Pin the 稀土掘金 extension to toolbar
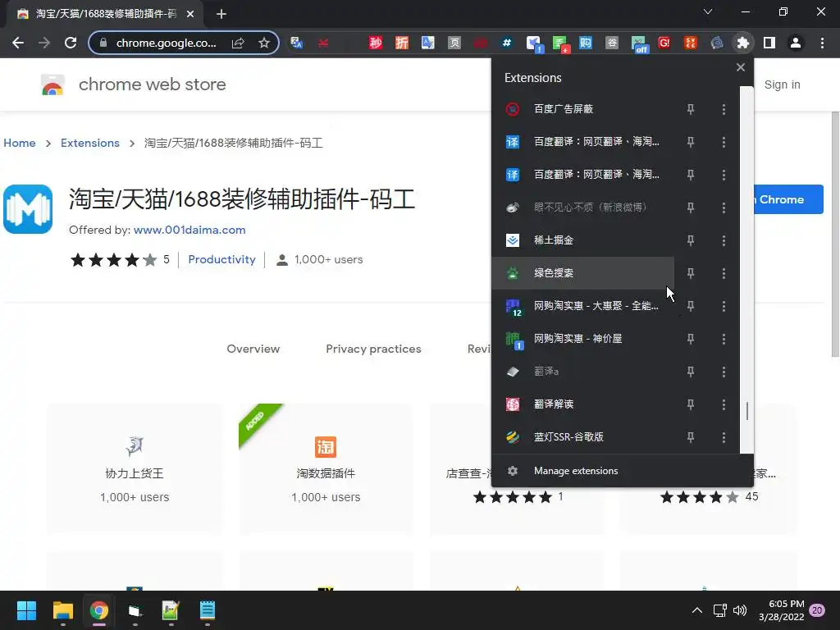Image resolution: width=840 pixels, height=630 pixels. click(x=691, y=240)
